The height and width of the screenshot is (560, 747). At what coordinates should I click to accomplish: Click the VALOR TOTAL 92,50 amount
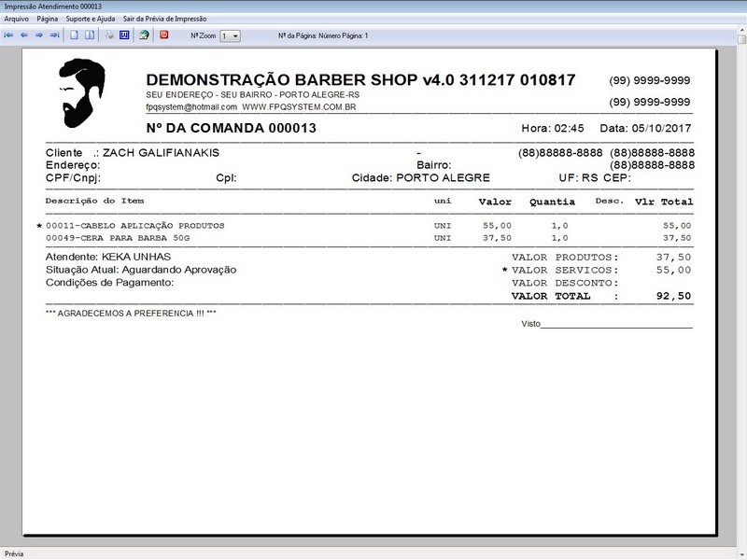pyautogui.click(x=673, y=296)
